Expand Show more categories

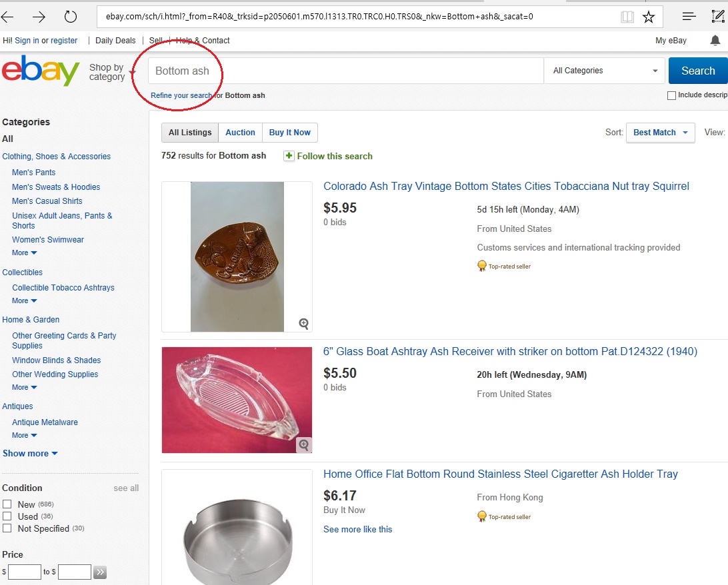30,454
